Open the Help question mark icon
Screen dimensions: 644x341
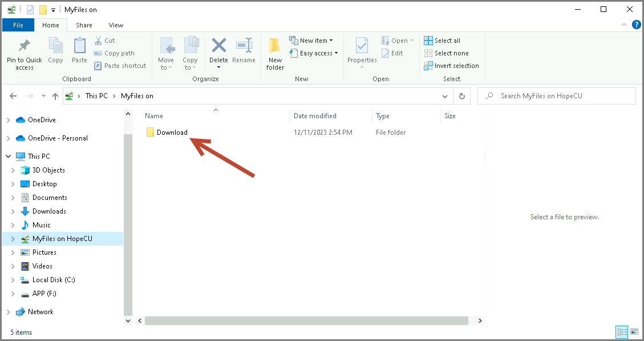pyautogui.click(x=636, y=25)
